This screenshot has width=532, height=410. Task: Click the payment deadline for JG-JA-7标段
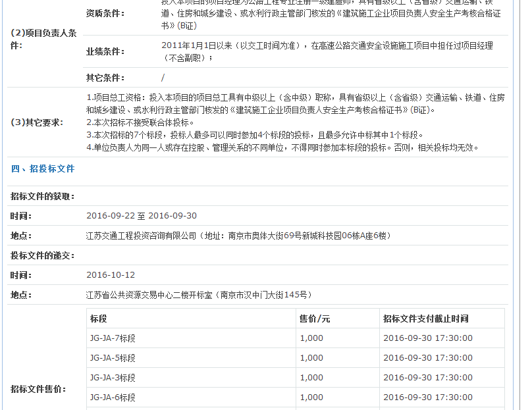pos(427,338)
